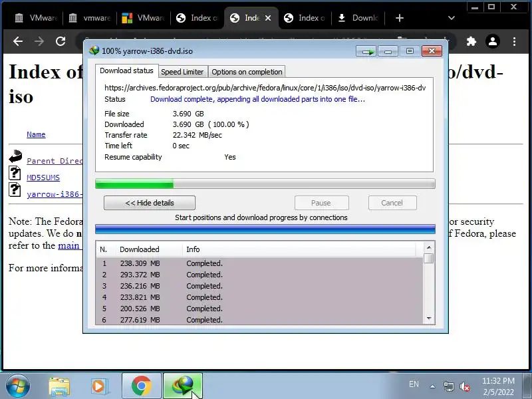Open Chrome extensions puzzle icon

471,41
